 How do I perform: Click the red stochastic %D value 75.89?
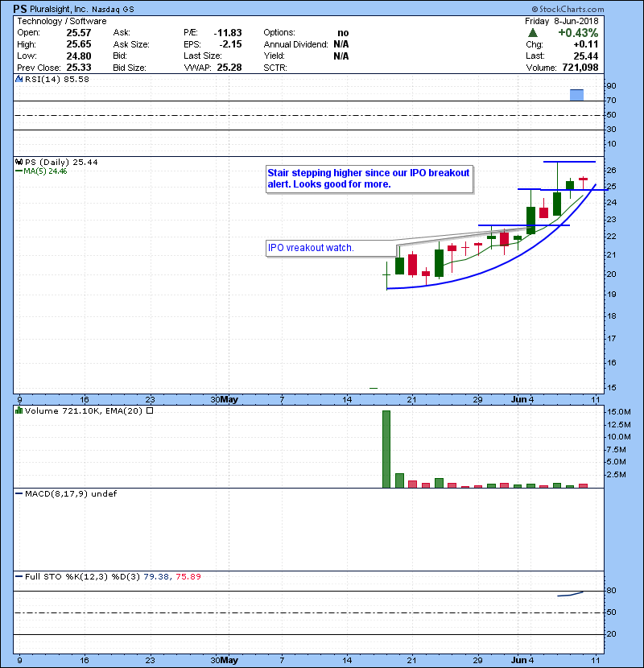pos(188,576)
